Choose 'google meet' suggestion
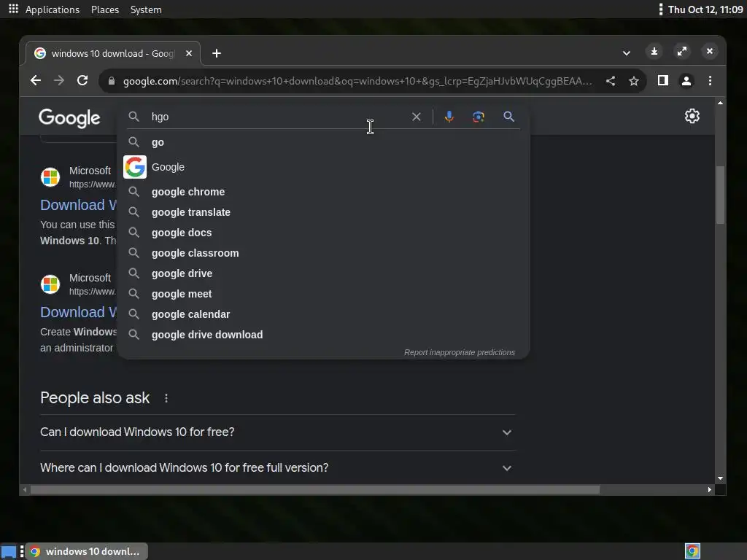This screenshot has width=747, height=560. point(323,295)
